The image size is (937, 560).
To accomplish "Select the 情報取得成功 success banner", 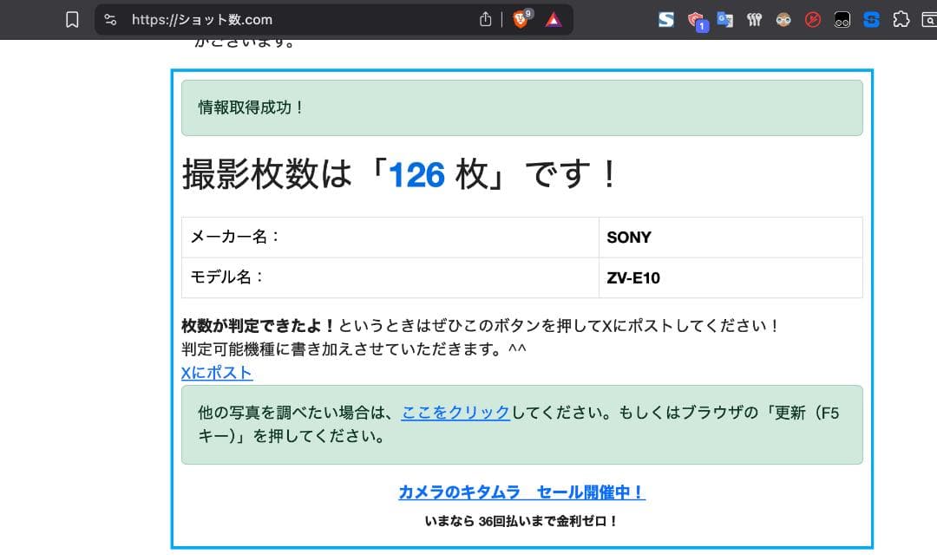I will (x=521, y=107).
